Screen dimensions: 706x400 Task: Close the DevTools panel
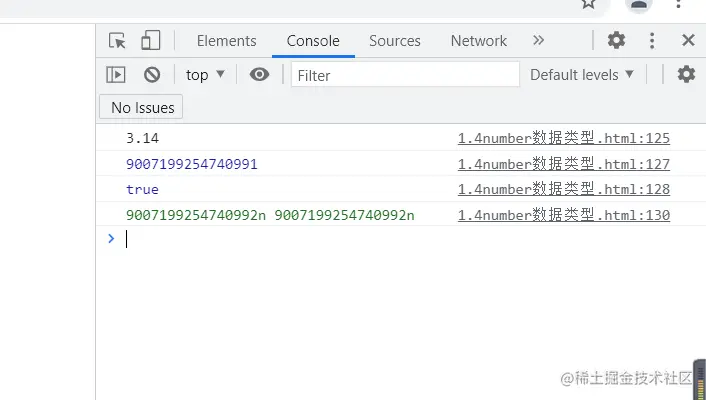click(688, 40)
